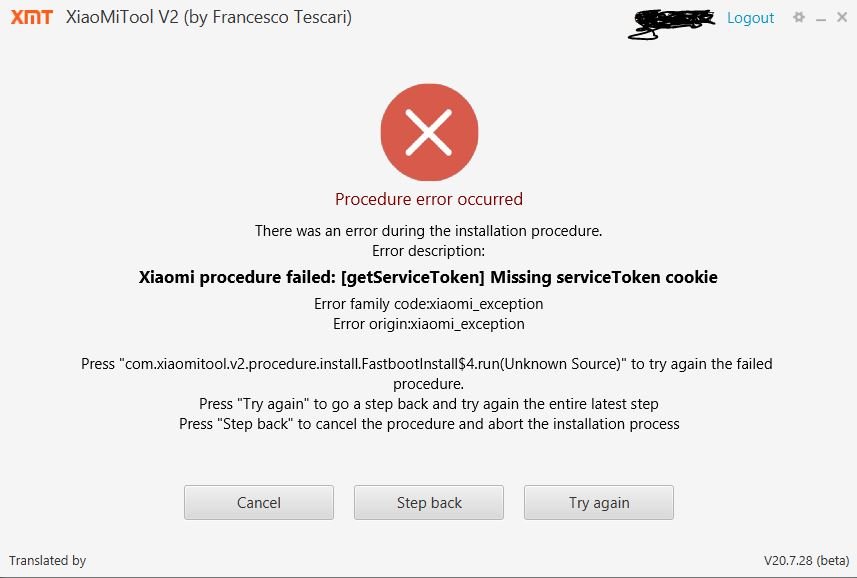Log out using the Logout link
Image resolution: width=857 pixels, height=578 pixels.
pyautogui.click(x=750, y=18)
